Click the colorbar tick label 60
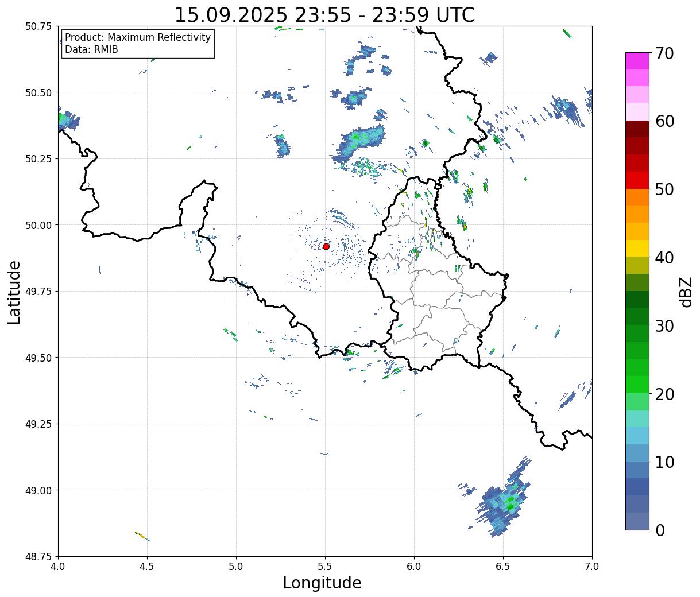The width and height of the screenshot is (700, 597). [x=664, y=121]
